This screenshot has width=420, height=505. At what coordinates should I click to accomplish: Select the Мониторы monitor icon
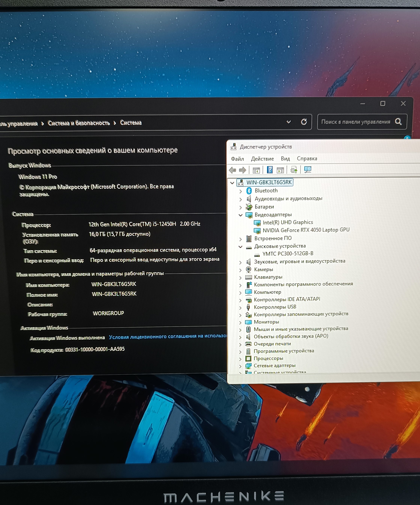[x=248, y=322]
